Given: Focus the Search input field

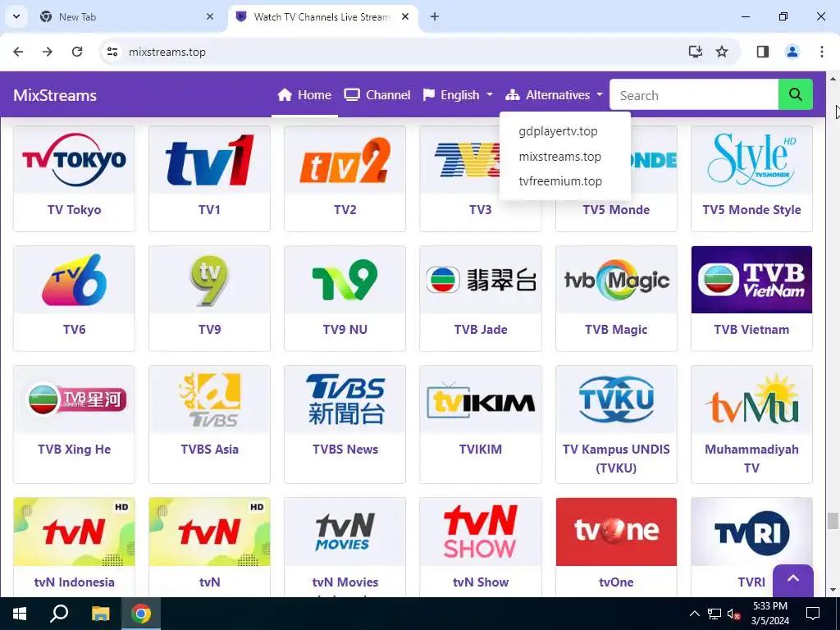Looking at the screenshot, I should (x=694, y=95).
